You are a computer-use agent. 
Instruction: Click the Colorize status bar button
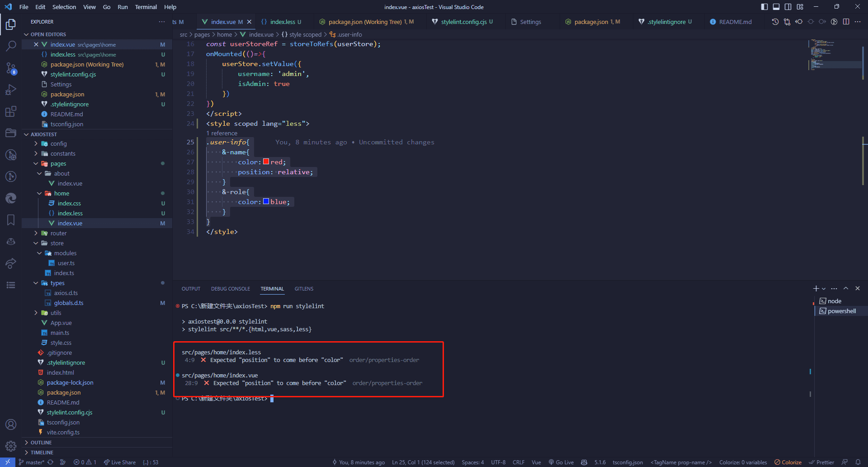click(x=788, y=462)
